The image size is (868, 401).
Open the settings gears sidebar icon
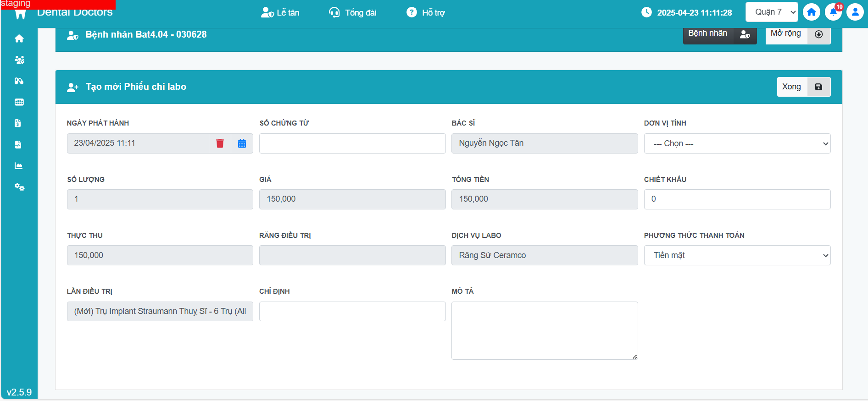pos(19,187)
